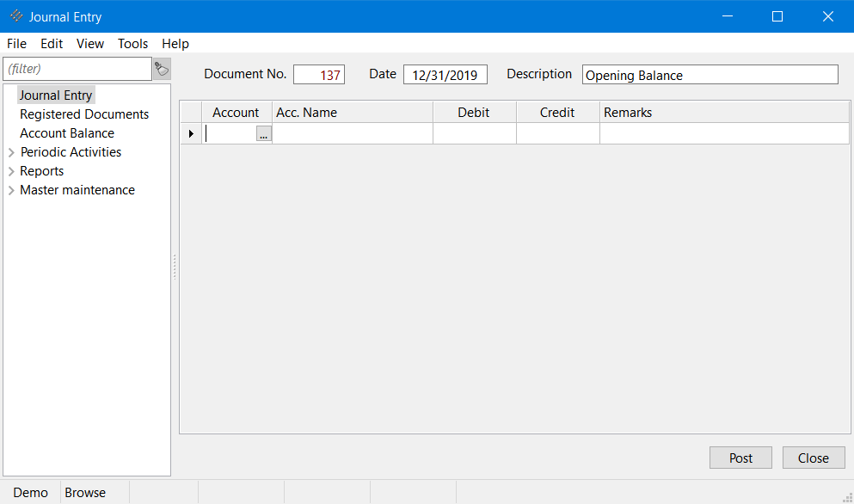
Task: Select Account Balance in the sidebar
Action: click(67, 133)
